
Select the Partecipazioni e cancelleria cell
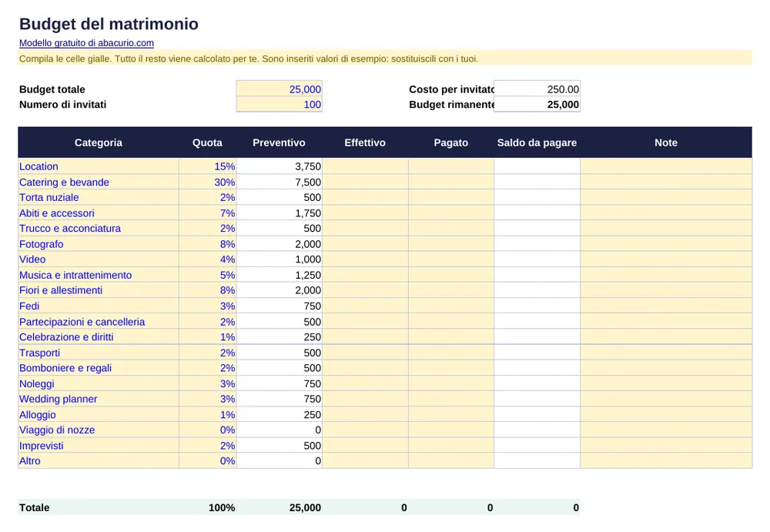99,321
